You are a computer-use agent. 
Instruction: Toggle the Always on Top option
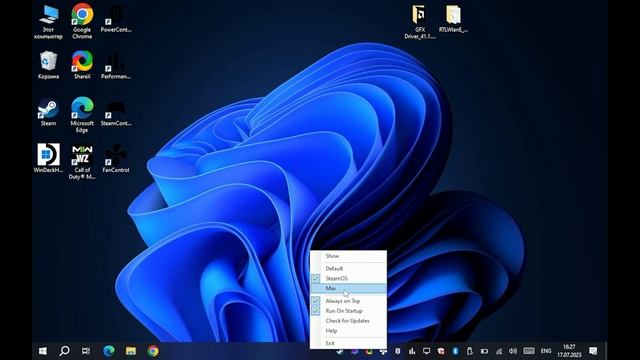(348, 301)
